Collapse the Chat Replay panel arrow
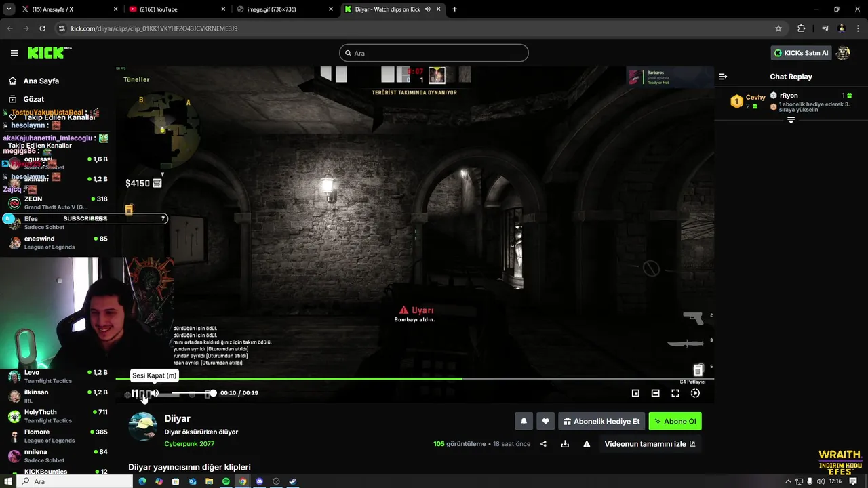This screenshot has height=488, width=868. point(723,77)
